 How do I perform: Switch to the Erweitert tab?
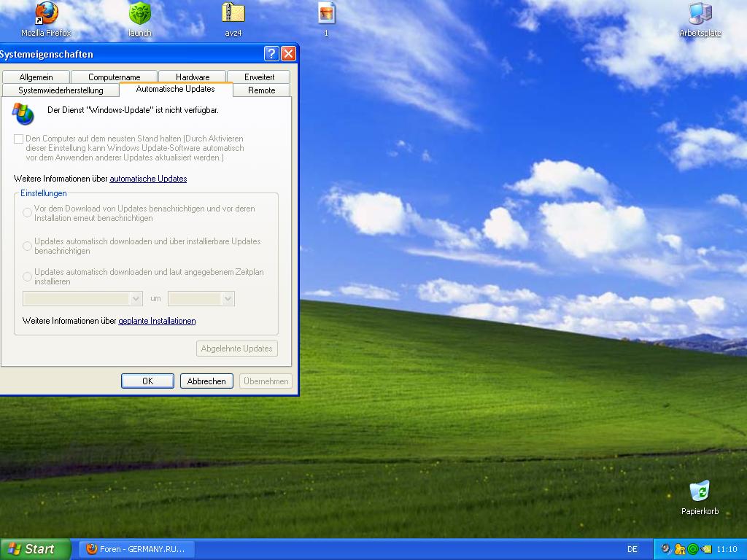pyautogui.click(x=259, y=77)
